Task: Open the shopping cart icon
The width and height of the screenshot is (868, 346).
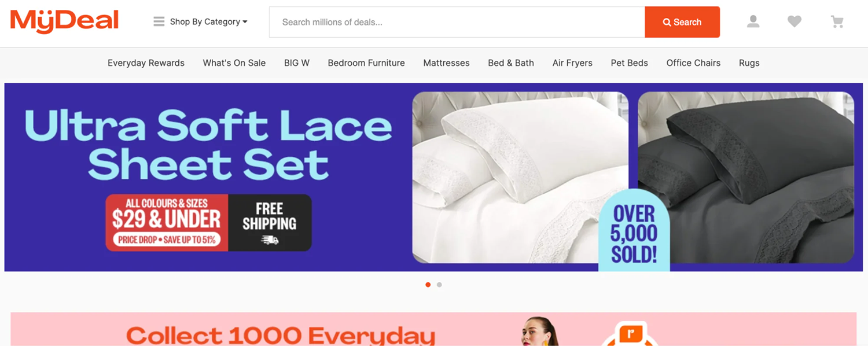Action: 837,22
